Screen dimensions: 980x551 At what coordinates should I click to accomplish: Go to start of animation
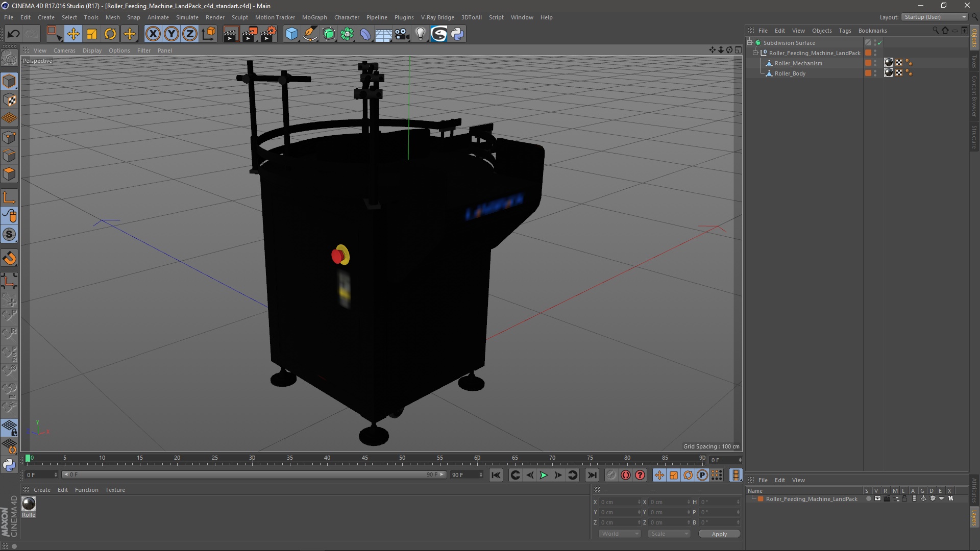click(496, 475)
